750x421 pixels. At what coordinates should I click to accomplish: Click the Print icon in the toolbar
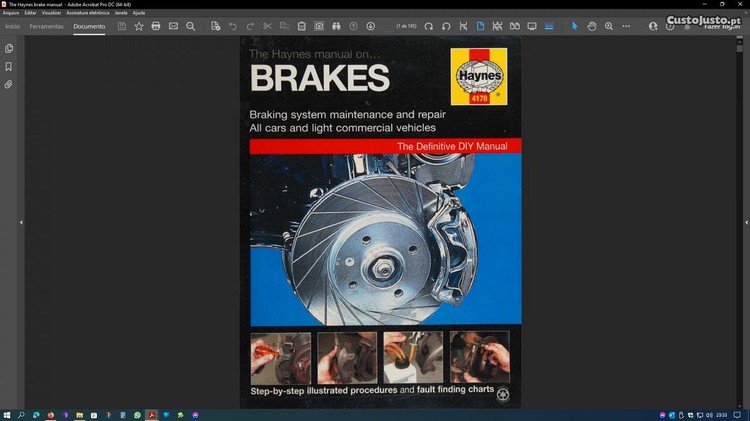click(x=155, y=26)
